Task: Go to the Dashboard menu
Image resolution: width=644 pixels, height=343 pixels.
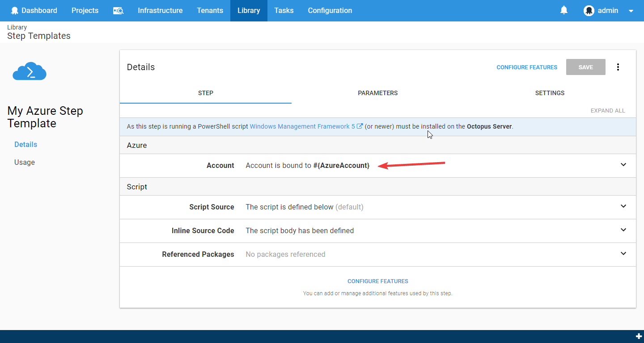Action: [34, 11]
